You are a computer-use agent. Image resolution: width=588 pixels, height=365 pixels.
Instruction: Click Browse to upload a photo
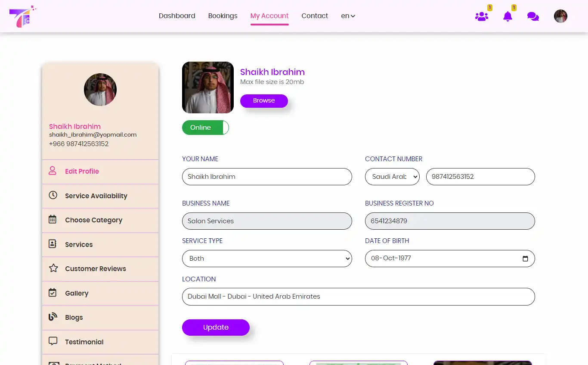(x=264, y=101)
